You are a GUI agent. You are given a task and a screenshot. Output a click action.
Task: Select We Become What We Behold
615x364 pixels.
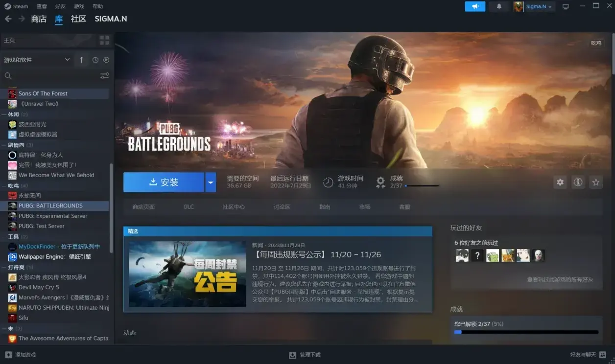[x=55, y=175]
